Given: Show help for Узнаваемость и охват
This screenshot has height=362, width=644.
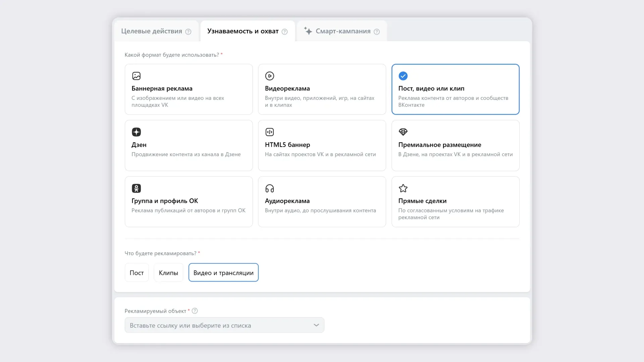Looking at the screenshot, I should (284, 32).
